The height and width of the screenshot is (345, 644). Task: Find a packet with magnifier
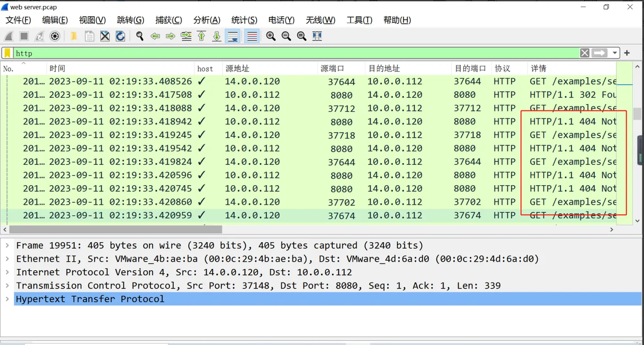(139, 36)
